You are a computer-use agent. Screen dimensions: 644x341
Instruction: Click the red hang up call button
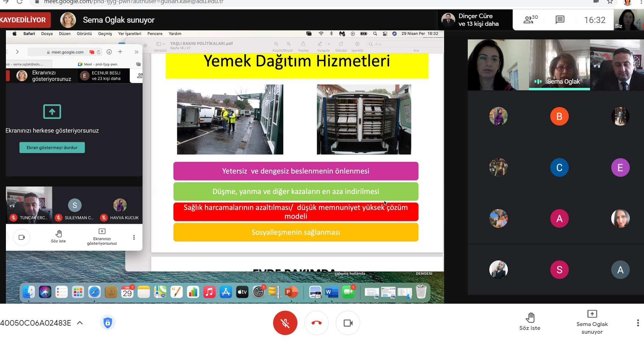316,323
